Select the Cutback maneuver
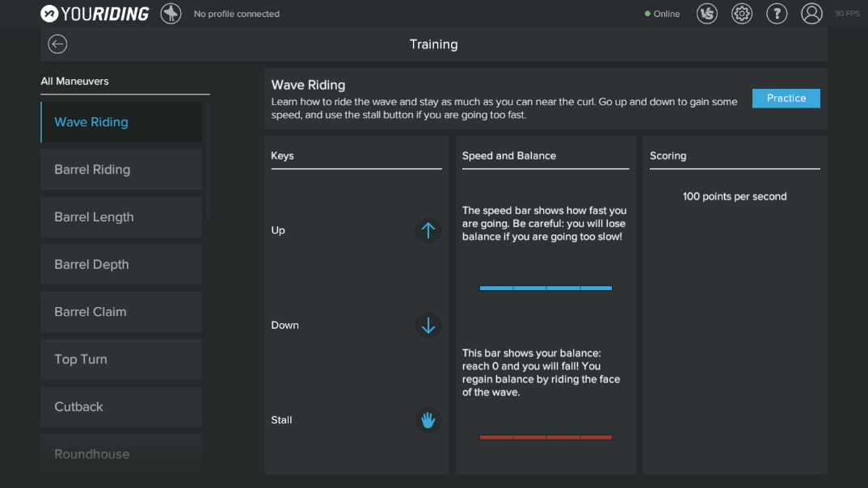 click(121, 407)
